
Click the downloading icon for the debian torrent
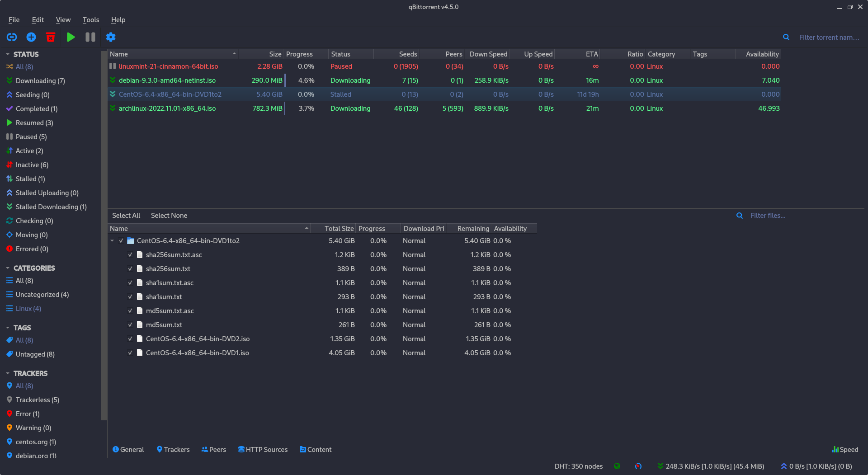click(113, 80)
